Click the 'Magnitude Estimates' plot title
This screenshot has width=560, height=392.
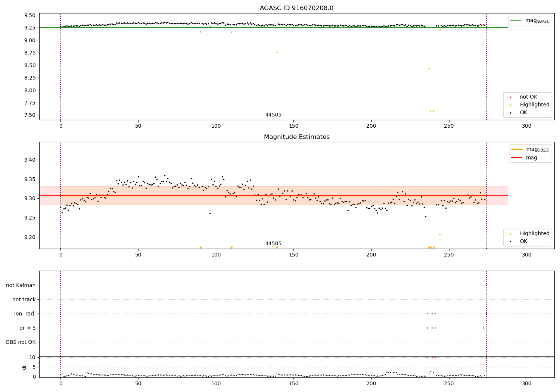(x=296, y=137)
